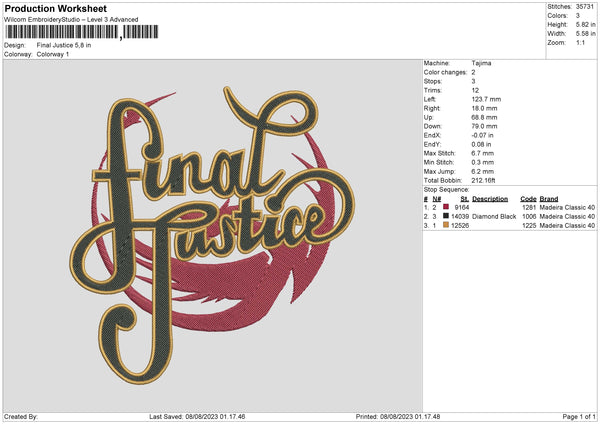
Task: Click the machine name Tajima
Action: tap(481, 63)
